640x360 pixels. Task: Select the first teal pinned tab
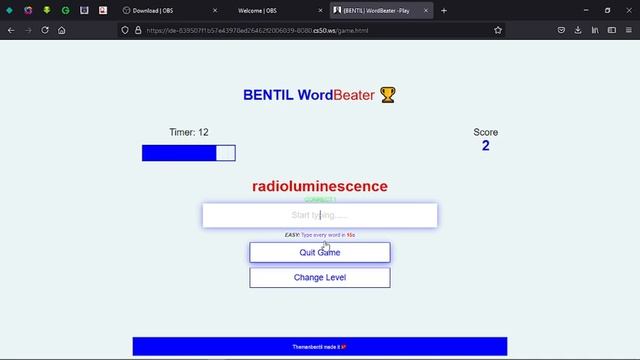[x=9, y=11]
